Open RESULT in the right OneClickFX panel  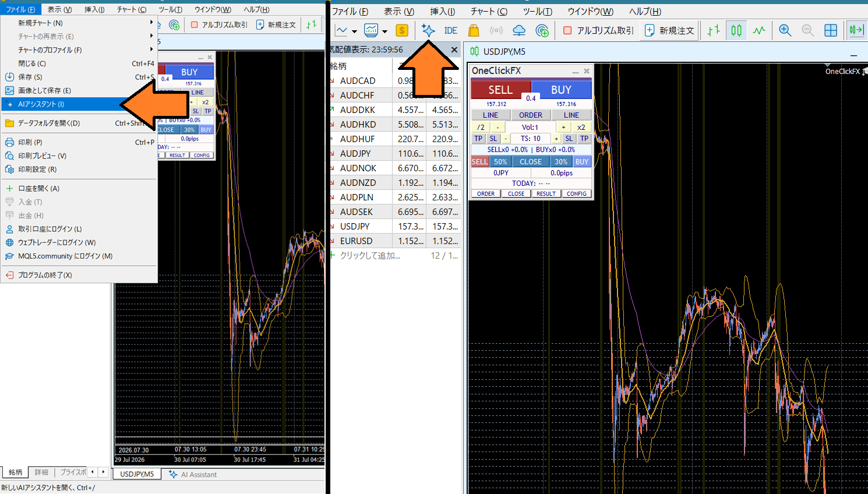coord(546,193)
